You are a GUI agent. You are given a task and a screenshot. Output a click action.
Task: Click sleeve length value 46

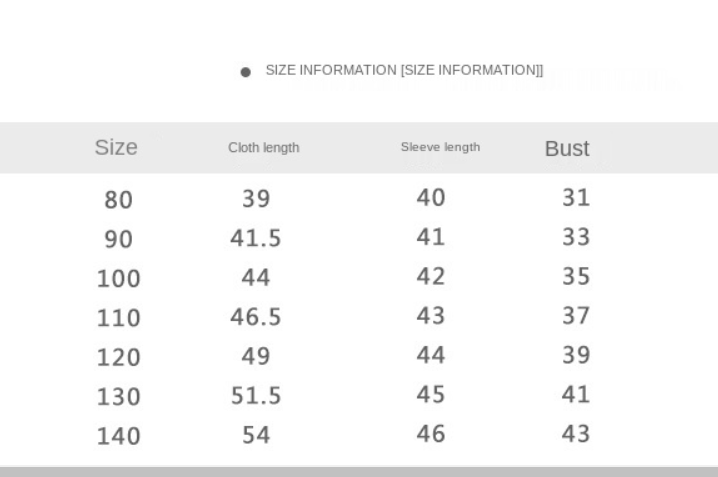pyautogui.click(x=431, y=434)
